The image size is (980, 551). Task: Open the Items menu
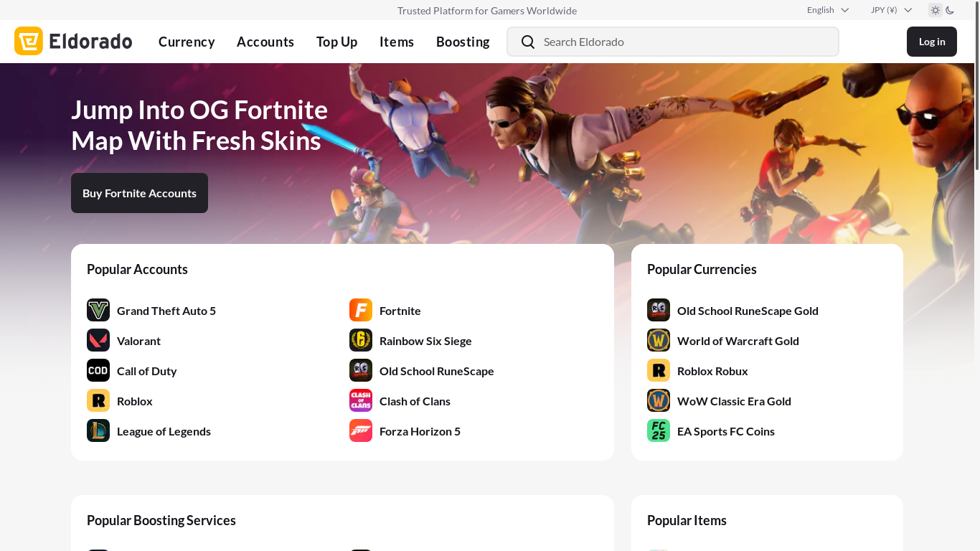tap(397, 42)
